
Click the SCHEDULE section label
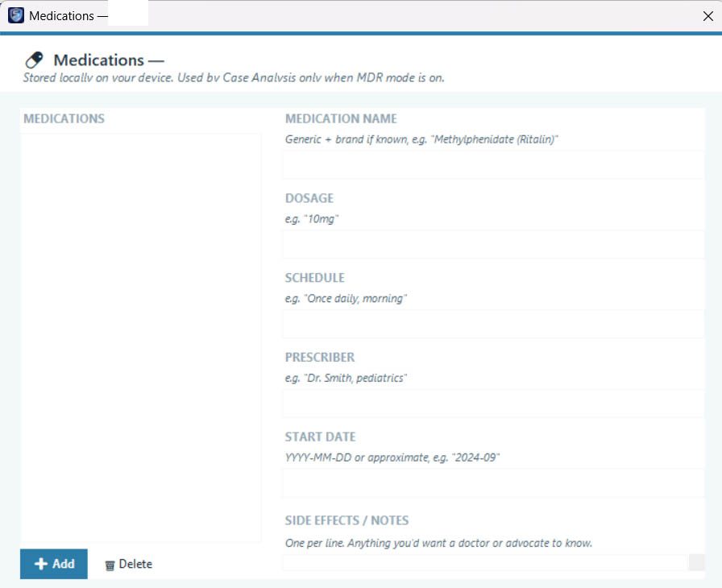314,278
